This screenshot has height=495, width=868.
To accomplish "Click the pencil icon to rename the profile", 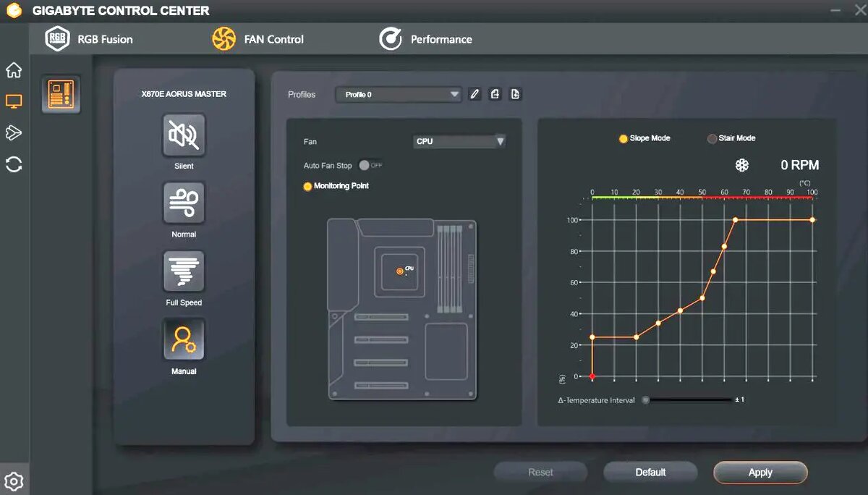I will pos(475,94).
